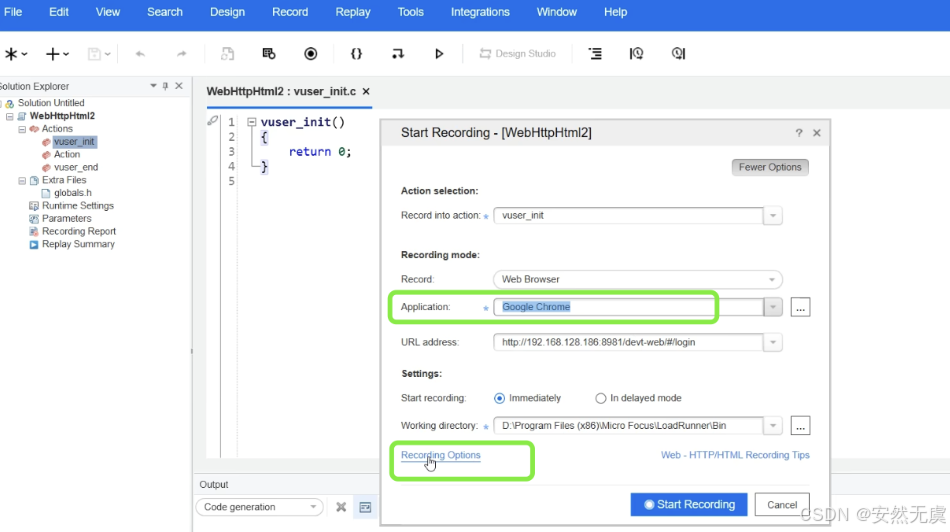Viewport: 950px width, 532px height.
Task: Click the runtime settings toolbar icon beside record
Action: pos(268,54)
